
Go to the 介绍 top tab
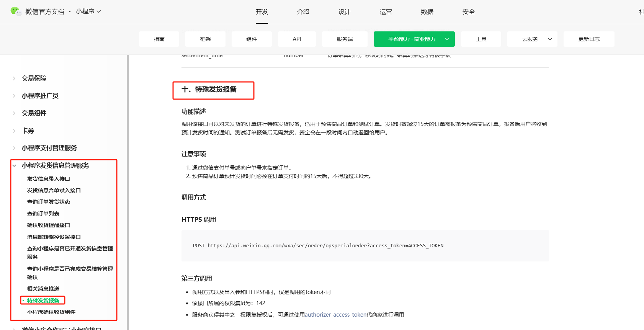303,12
